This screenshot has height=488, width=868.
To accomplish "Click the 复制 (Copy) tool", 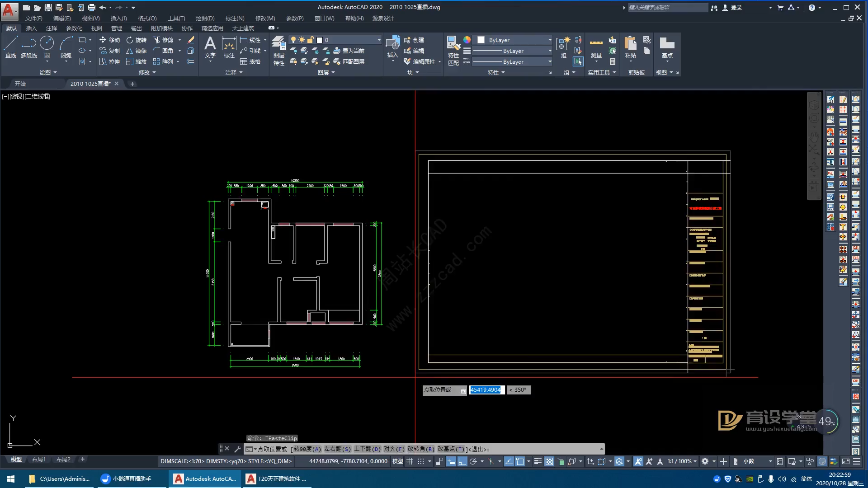I will [x=110, y=51].
